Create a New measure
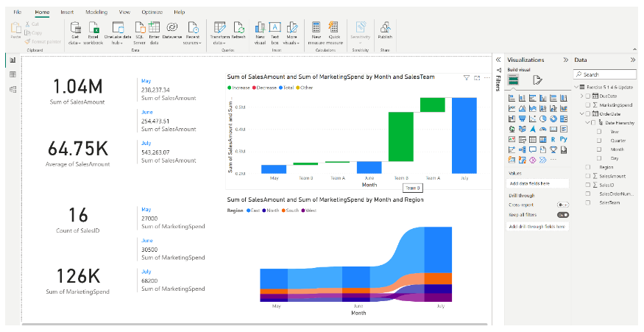Screen dimensions: 644x332 (x=315, y=28)
